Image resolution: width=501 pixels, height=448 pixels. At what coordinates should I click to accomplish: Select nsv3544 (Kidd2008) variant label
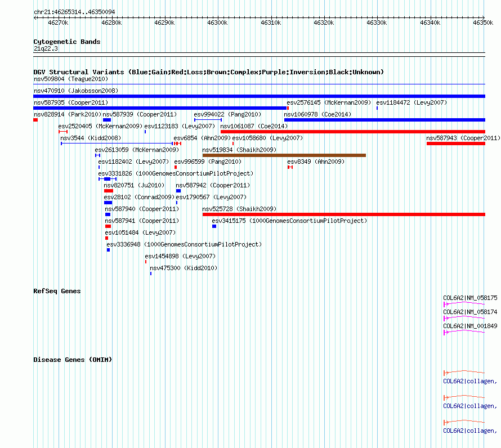(91, 138)
